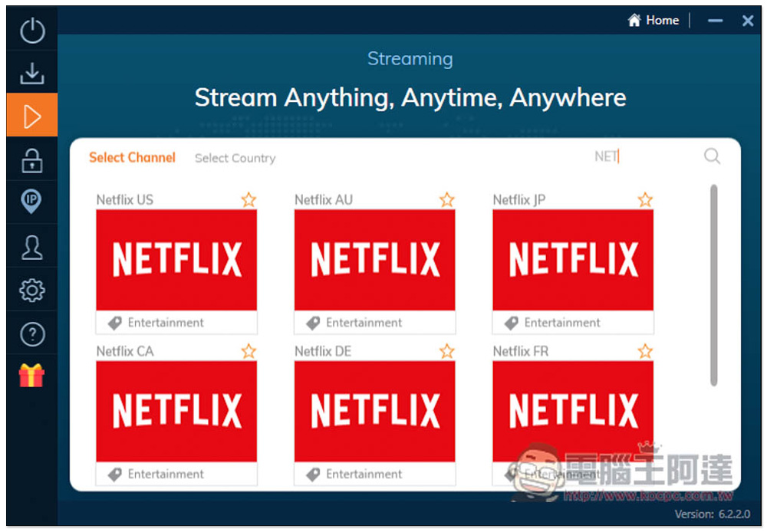Screen dimensions: 767x532
Task: Open Netflix JP channel thumbnail
Action: tap(573, 260)
